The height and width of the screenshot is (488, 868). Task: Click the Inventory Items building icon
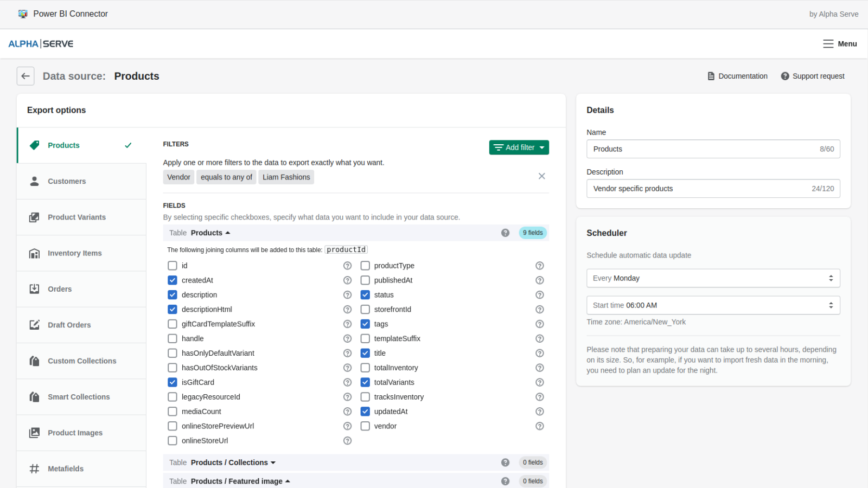[34, 253]
